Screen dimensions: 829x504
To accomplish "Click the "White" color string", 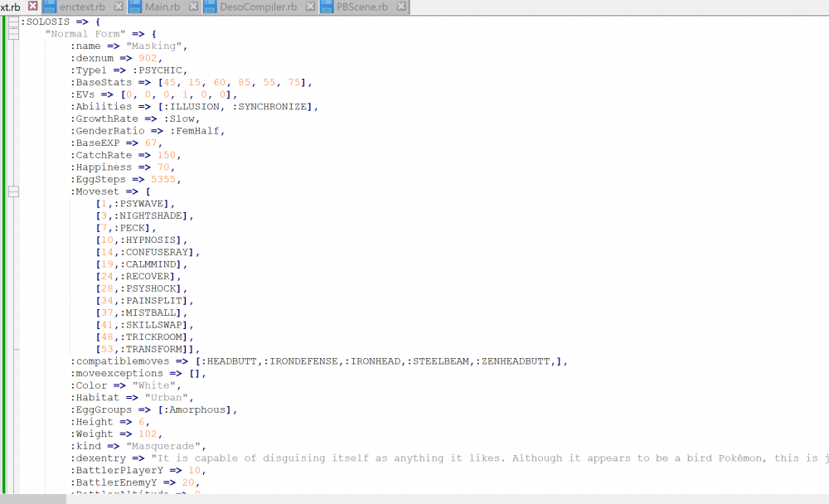I will point(154,386).
